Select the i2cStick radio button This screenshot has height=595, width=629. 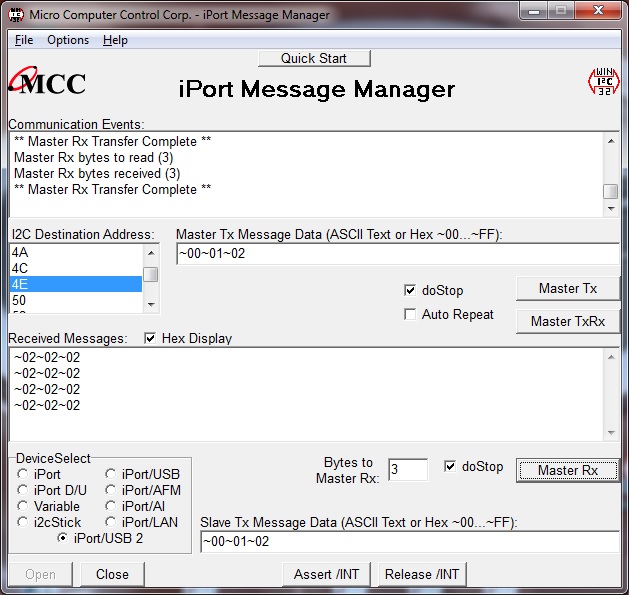coord(23,522)
